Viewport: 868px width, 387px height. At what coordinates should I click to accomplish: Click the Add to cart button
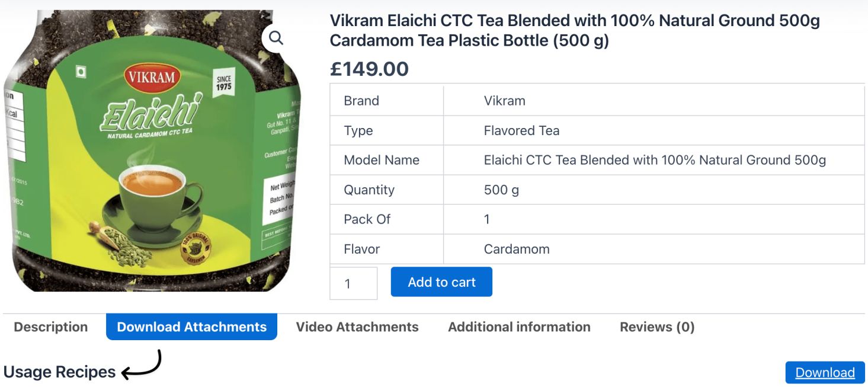coord(441,282)
